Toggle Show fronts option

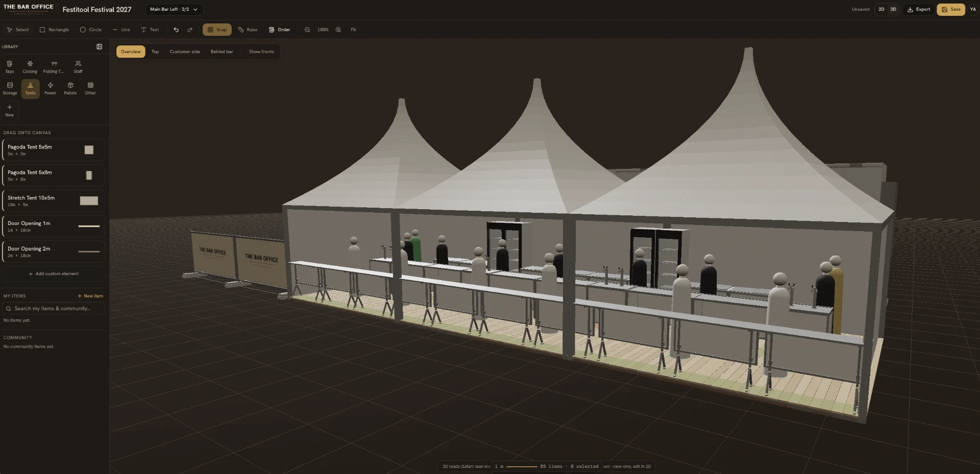pos(261,52)
